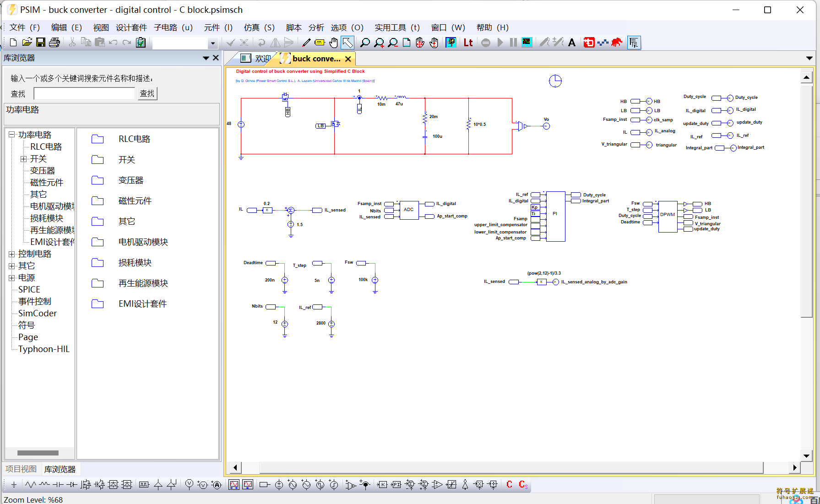The image size is (820, 504).
Task: Place a proportional K block
Action: pyautogui.click(x=382, y=485)
